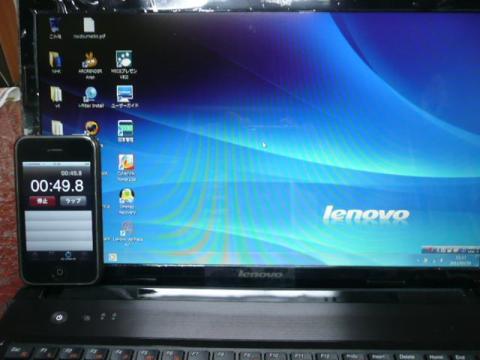Open the PDF file on the desktop
Viewport: 480px width, 360px height.
tap(89, 28)
